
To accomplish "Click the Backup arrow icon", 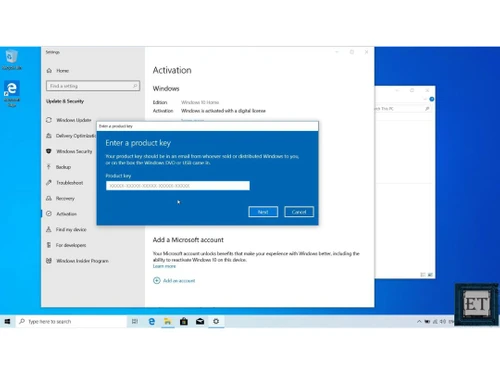I will click(49, 167).
